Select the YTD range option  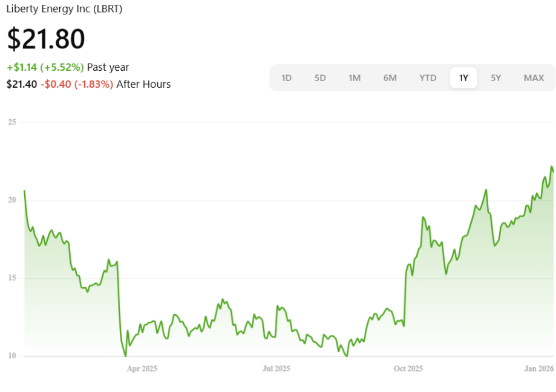tap(428, 77)
